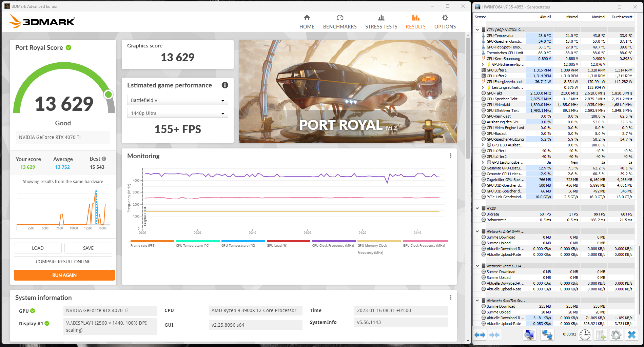Open the Battlefield V game dropdown
Image resolution: width=644 pixels, height=347 pixels.
point(178,100)
